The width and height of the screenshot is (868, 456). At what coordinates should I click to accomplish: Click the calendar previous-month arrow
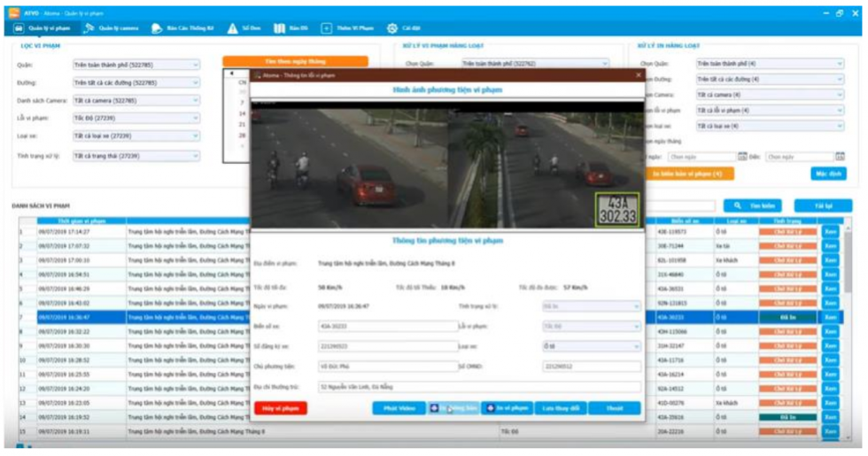(x=231, y=73)
